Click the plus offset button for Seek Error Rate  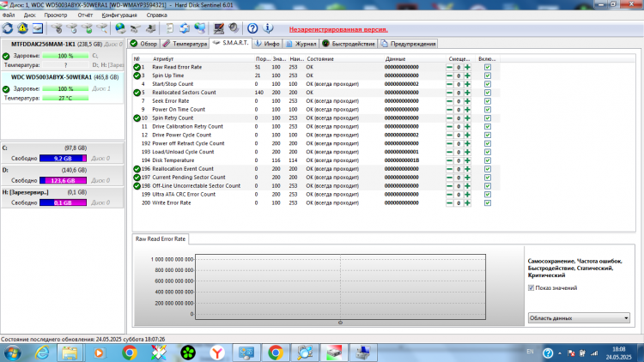[x=467, y=101]
